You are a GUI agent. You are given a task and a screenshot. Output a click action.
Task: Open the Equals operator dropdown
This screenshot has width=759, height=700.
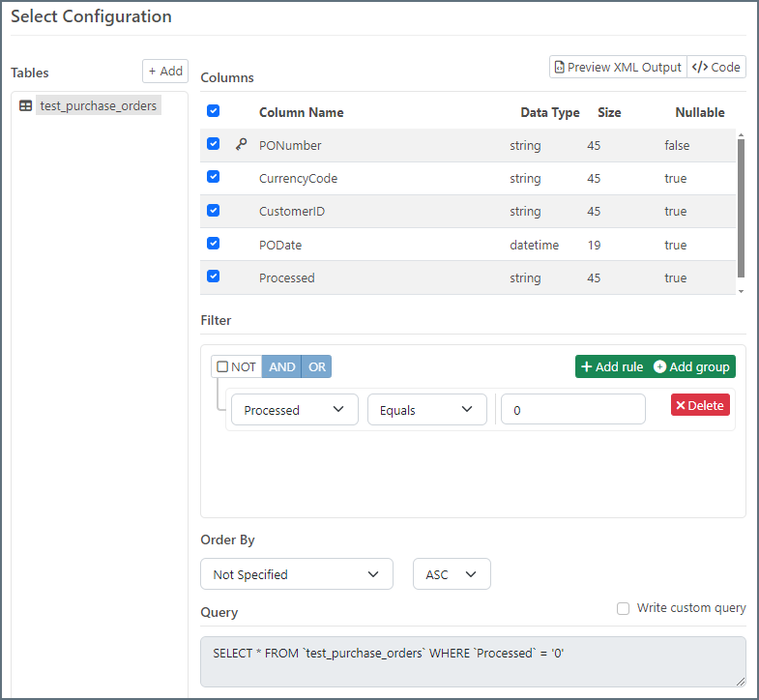click(426, 410)
